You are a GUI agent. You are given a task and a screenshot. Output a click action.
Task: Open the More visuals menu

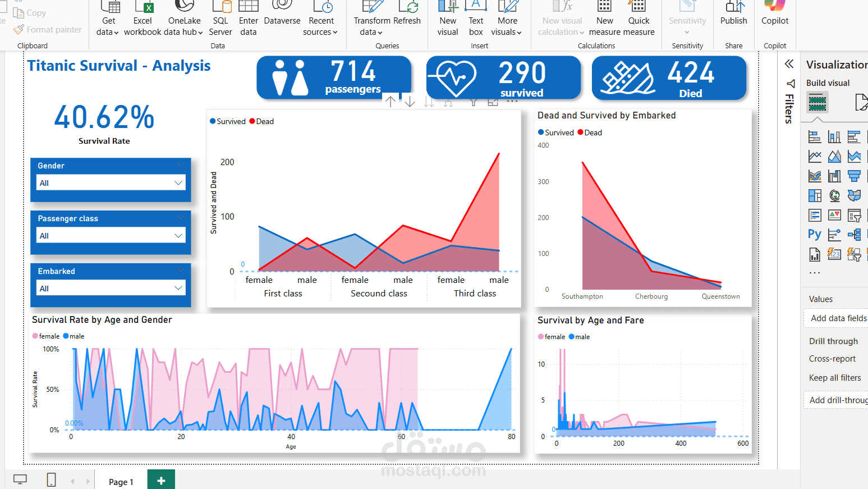(507, 20)
